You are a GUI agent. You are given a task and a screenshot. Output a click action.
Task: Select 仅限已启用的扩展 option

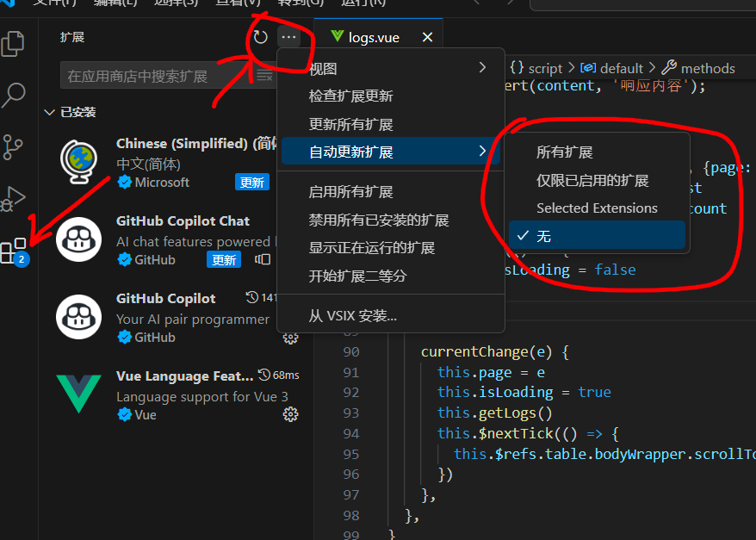pyautogui.click(x=592, y=181)
